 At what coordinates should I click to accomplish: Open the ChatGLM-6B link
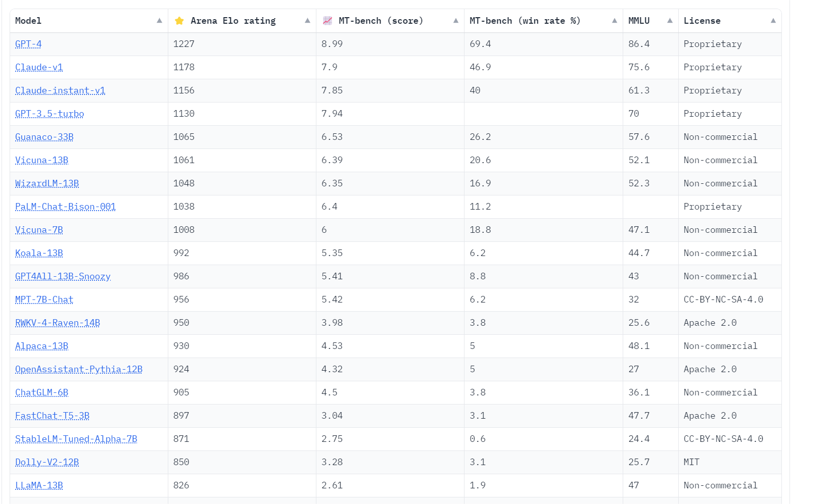tap(41, 392)
